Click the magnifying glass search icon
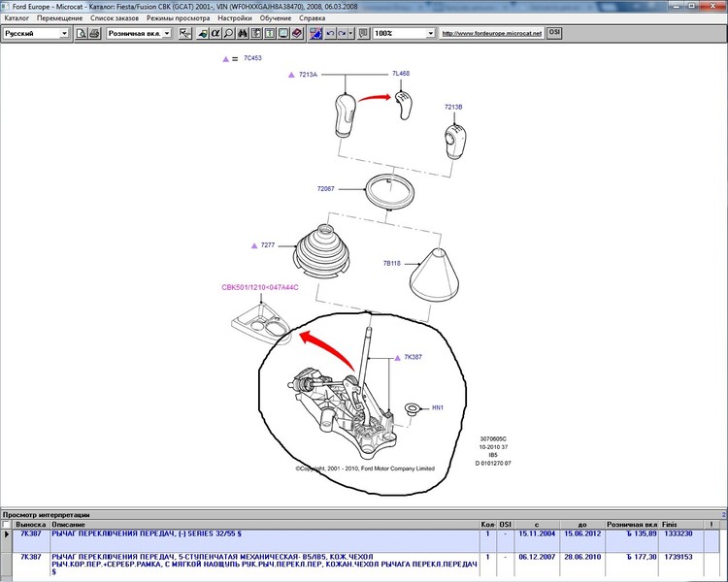728x582 pixels. click(228, 33)
